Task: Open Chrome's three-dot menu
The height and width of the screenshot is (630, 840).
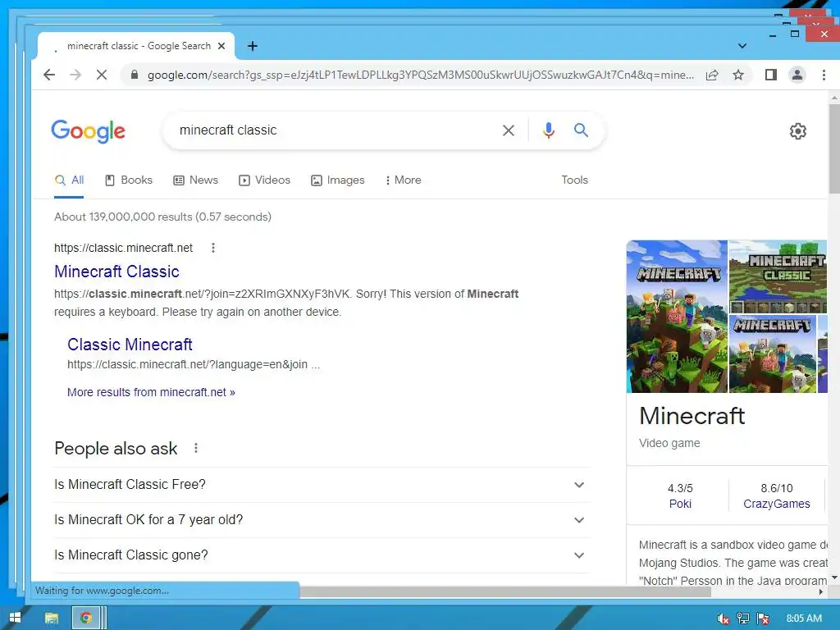Action: coord(824,75)
